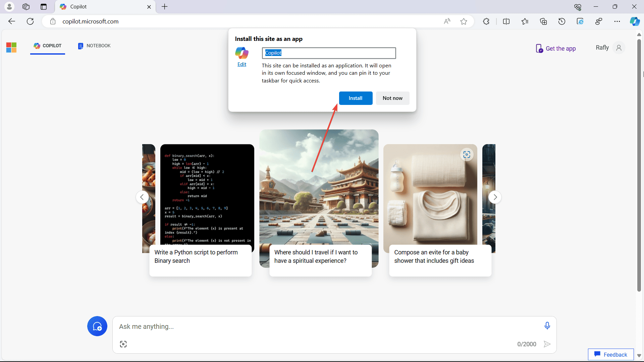Open split screen view in the toolbar
The width and height of the screenshot is (644, 362).
506,21
